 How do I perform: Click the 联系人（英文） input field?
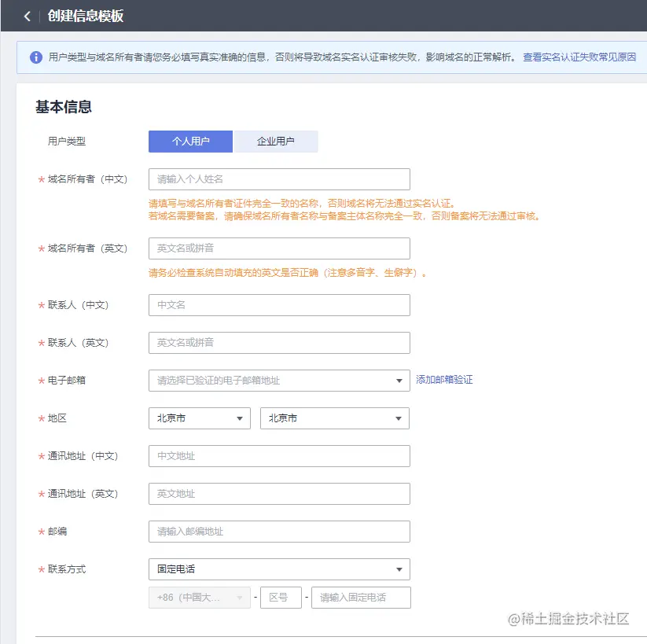(279, 343)
